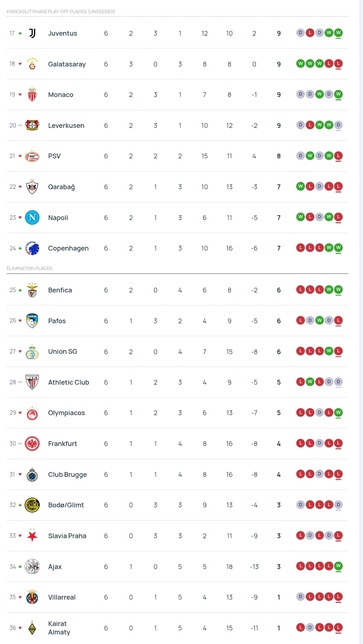Open the Bodø/Glimt yellow badge
This screenshot has width=363, height=644.
point(32,505)
